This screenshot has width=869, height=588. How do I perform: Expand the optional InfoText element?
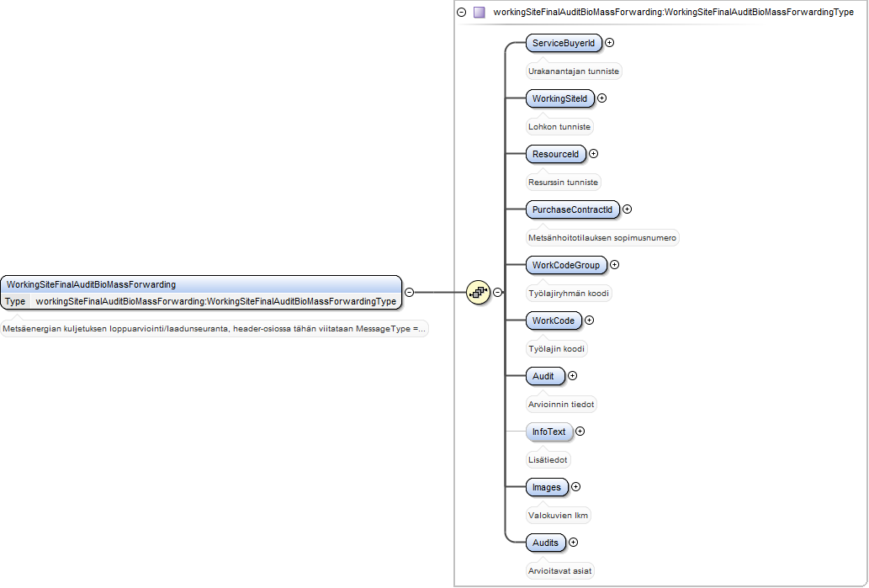[580, 432]
